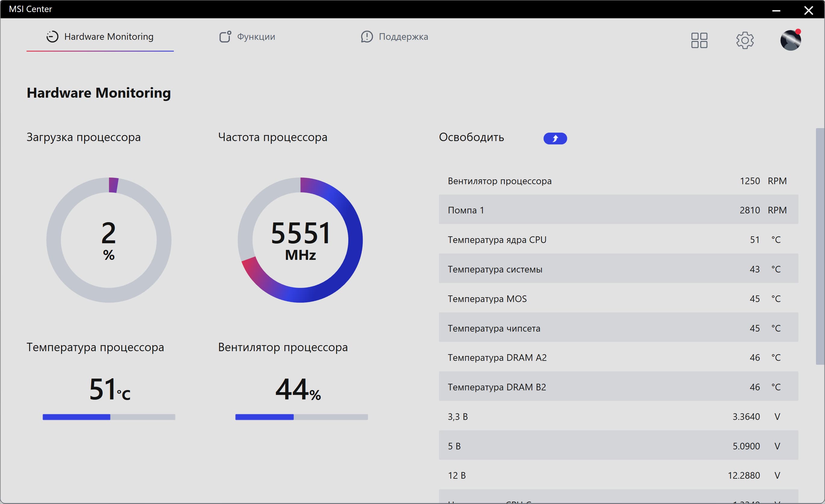This screenshot has height=504, width=825.
Task: Select the Температура чипсета row
Action: coord(618,328)
